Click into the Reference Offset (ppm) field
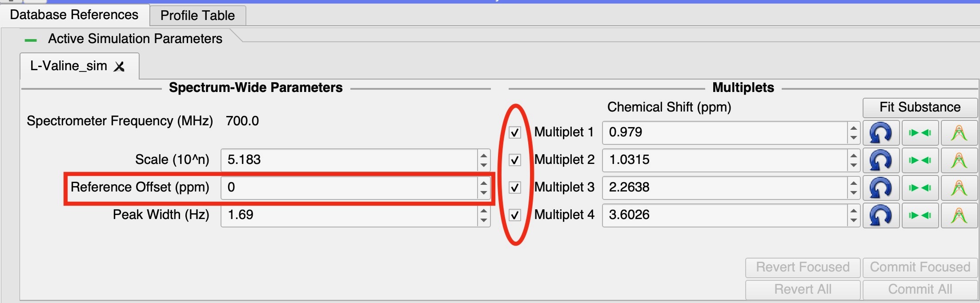Screen dimensions: 980x303 pyautogui.click(x=349, y=187)
